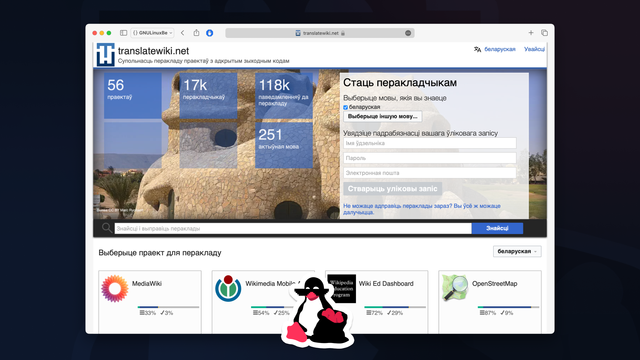Click the blue Знайсці search button
640x360 pixels.
point(497,229)
